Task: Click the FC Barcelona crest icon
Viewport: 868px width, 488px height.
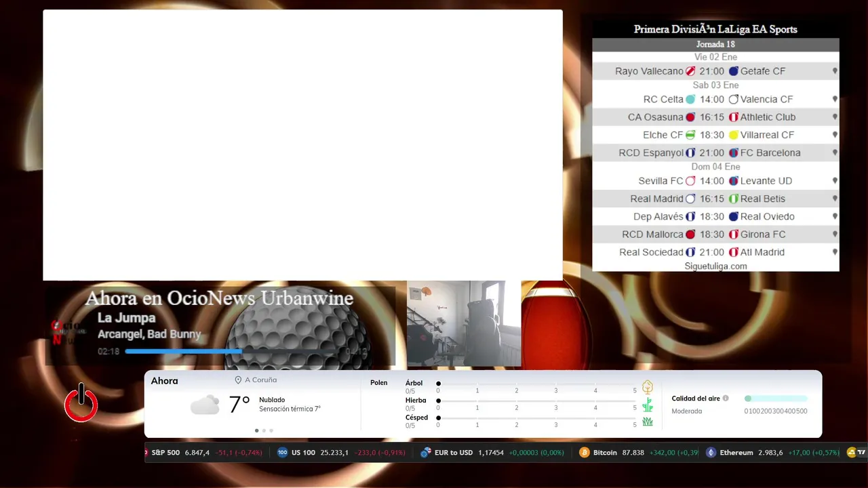Action: (734, 152)
